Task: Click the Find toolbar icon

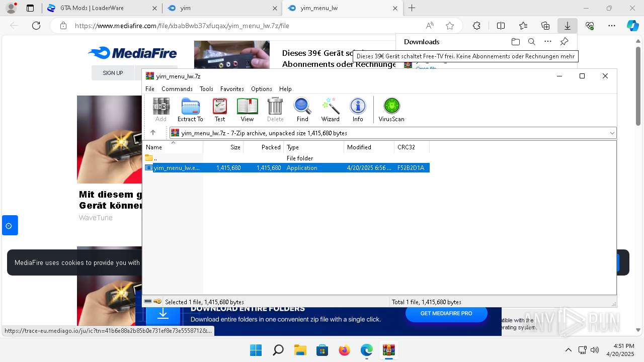Action: pos(302,110)
